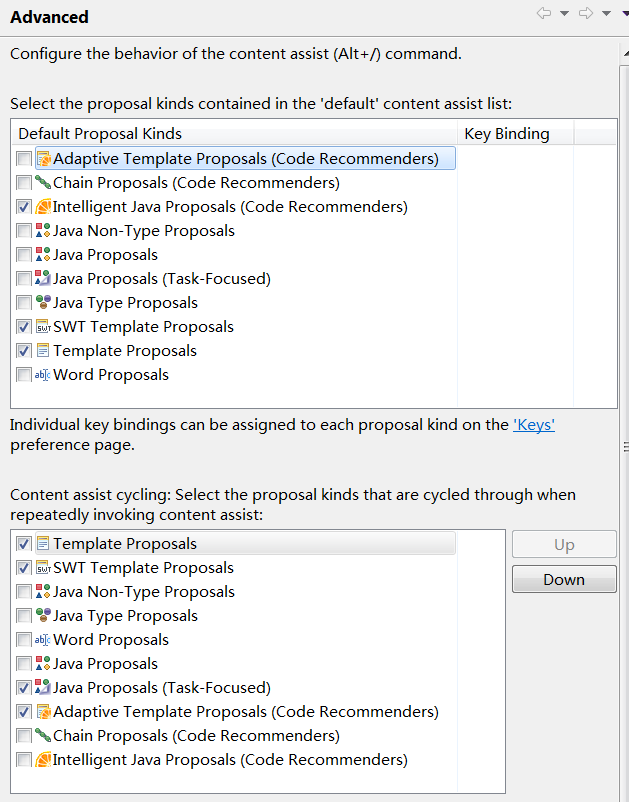This screenshot has height=802, width=629.
Task: Open the 'Keys' preference page link
Action: 534,425
